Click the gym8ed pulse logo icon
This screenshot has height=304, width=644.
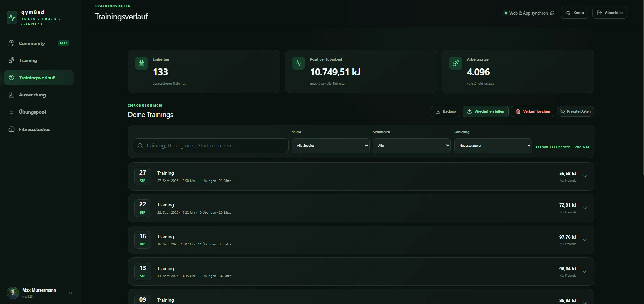click(x=12, y=18)
